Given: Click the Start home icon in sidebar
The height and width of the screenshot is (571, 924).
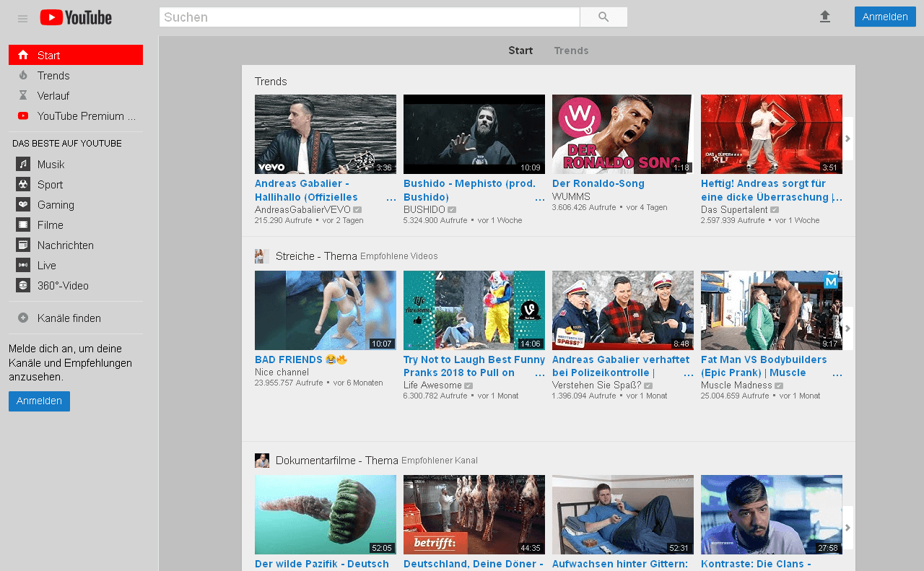Looking at the screenshot, I should 23,55.
